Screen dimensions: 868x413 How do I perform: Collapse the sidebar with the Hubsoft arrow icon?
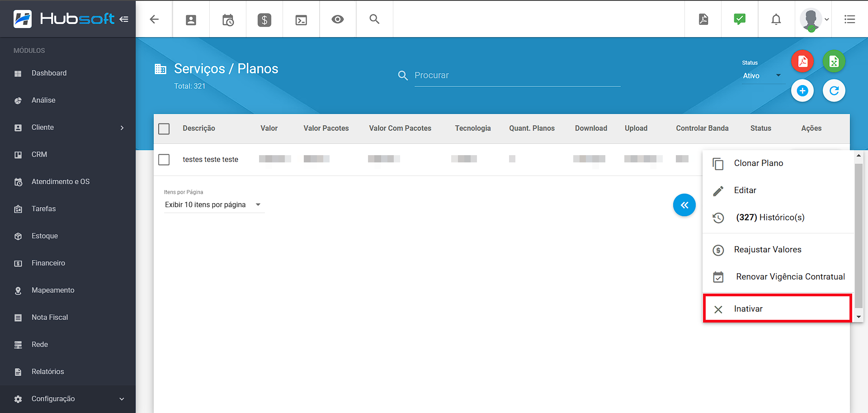coord(124,19)
